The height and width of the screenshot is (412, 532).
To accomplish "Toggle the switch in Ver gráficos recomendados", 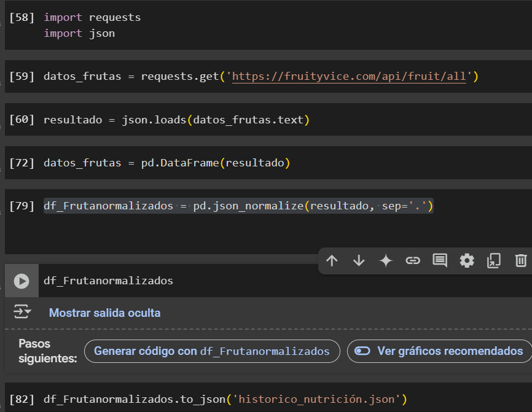I will (x=362, y=351).
